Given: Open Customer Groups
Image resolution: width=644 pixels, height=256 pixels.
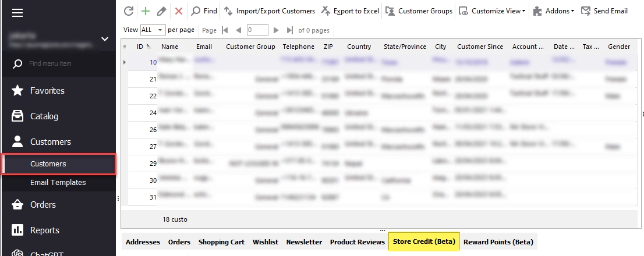Looking at the screenshot, I should 419,11.
